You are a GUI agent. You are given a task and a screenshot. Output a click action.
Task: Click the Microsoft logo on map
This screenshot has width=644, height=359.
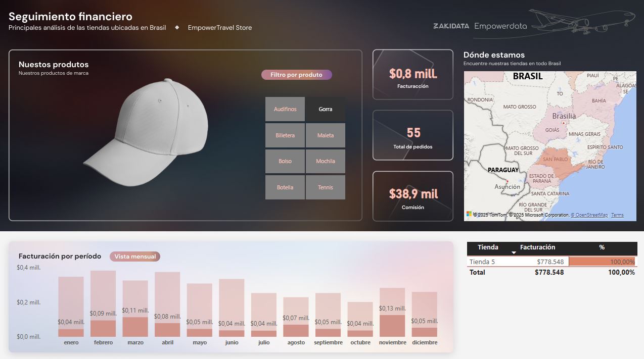[x=469, y=214]
